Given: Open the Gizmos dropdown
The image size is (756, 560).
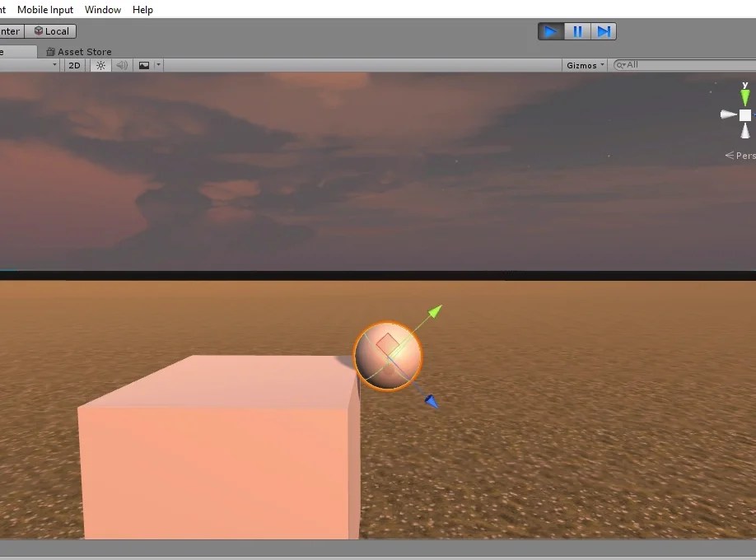Looking at the screenshot, I should (584, 64).
